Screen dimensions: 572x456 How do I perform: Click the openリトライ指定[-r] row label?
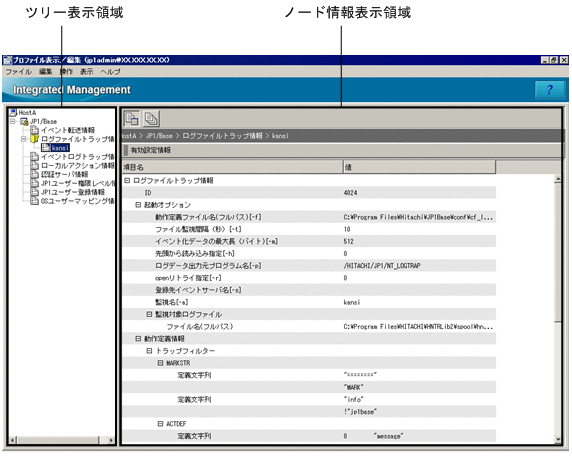coord(188,278)
